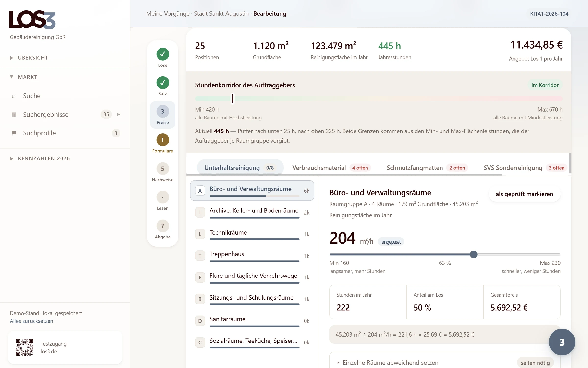Click the 445 h Jahresstunden value
This screenshot has height=368, width=588.
(390, 46)
